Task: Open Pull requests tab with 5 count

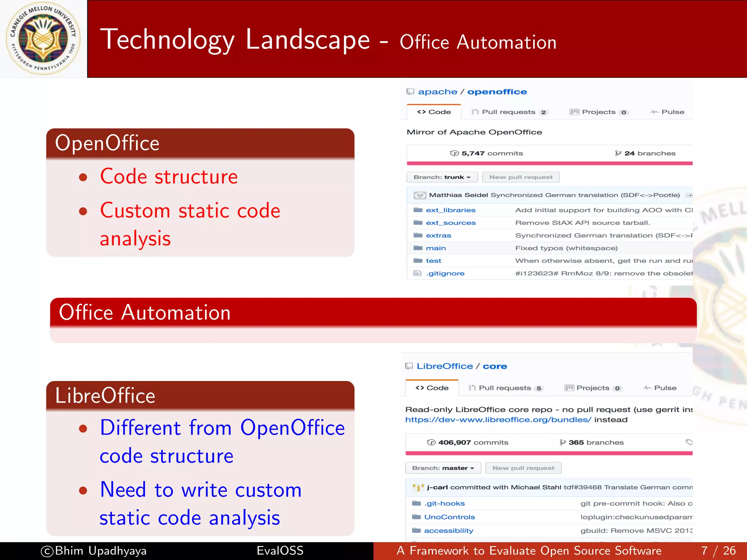Action: tap(506, 388)
